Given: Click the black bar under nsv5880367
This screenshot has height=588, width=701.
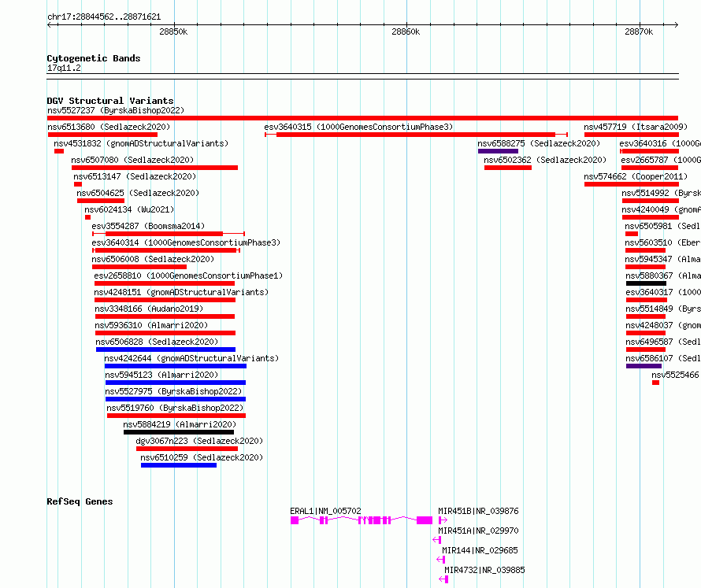Looking at the screenshot, I should click(646, 283).
